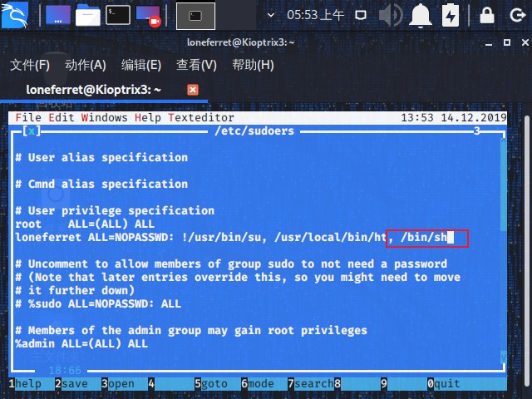Viewport: 532px width, 399px height.
Task: Click the show desktop panel icon
Action: [x=58, y=15]
